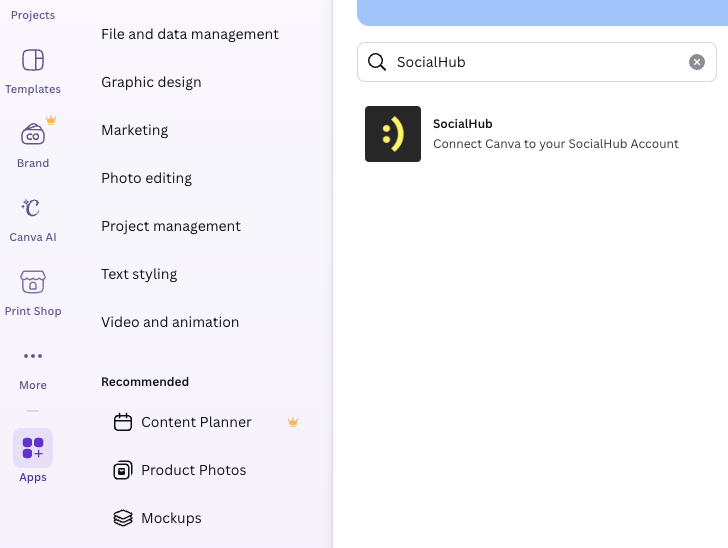728x548 pixels.
Task: Open the recommended Content Planner app
Action: [x=196, y=422]
